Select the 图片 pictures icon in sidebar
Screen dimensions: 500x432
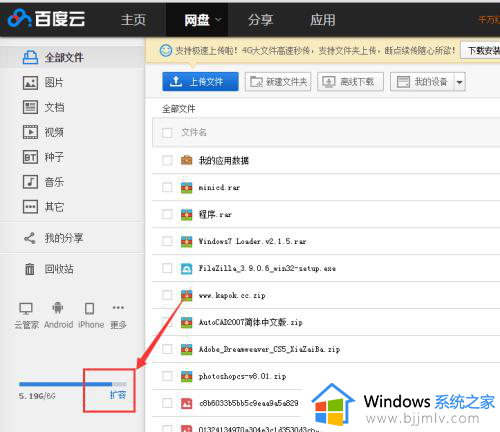(30, 82)
